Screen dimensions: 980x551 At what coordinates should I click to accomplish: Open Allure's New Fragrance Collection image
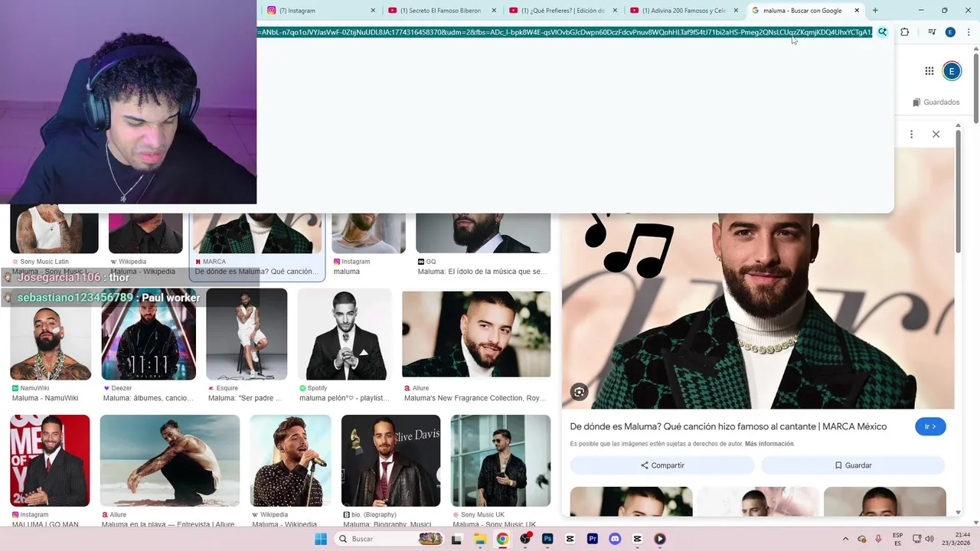tap(476, 334)
